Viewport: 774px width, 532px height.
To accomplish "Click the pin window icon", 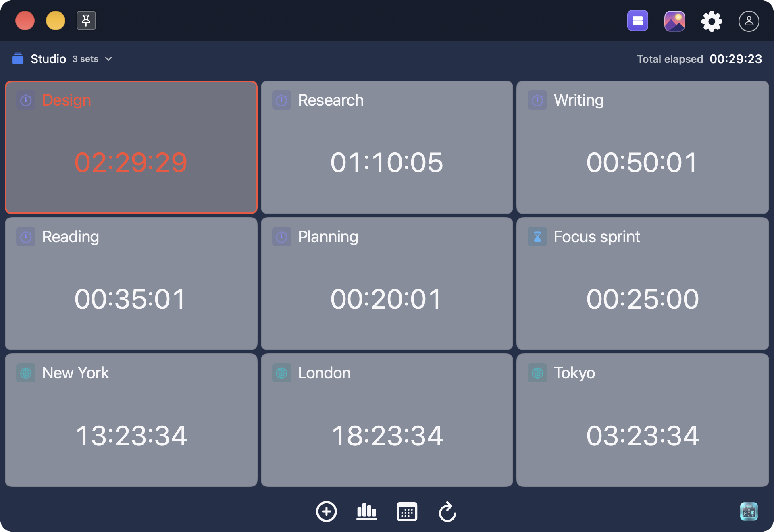I will [86, 21].
